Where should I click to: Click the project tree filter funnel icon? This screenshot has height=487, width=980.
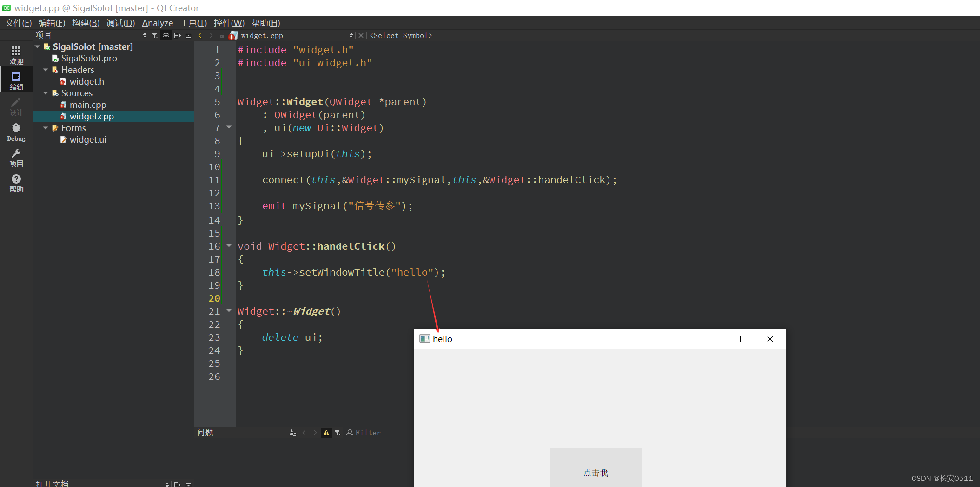click(155, 35)
